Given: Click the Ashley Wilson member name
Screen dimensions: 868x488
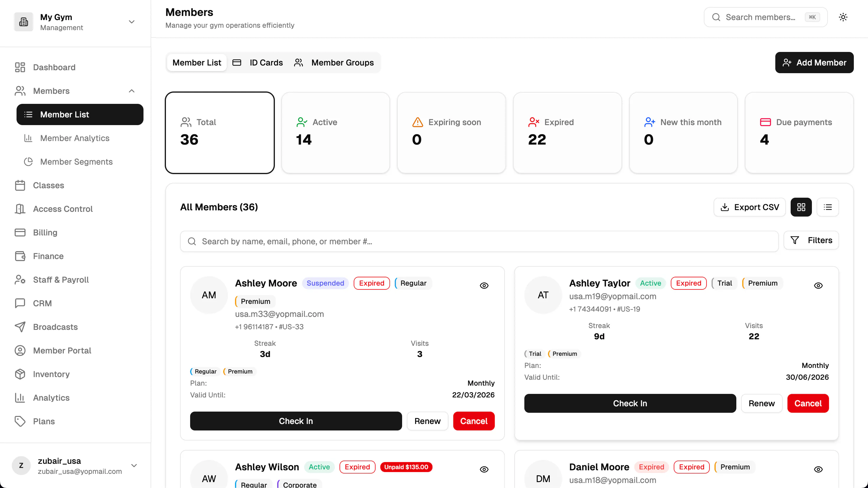Looking at the screenshot, I should click(x=267, y=467).
